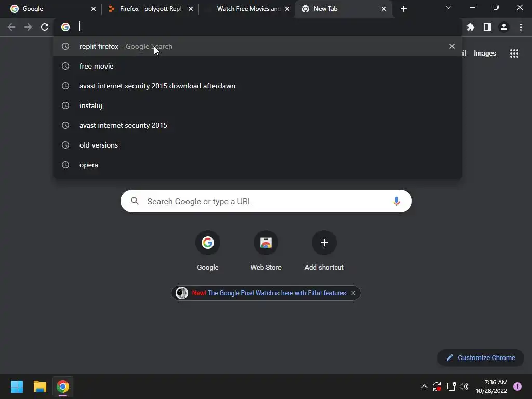Select the old versions suggestion
This screenshot has height=399, width=532.
258,145
